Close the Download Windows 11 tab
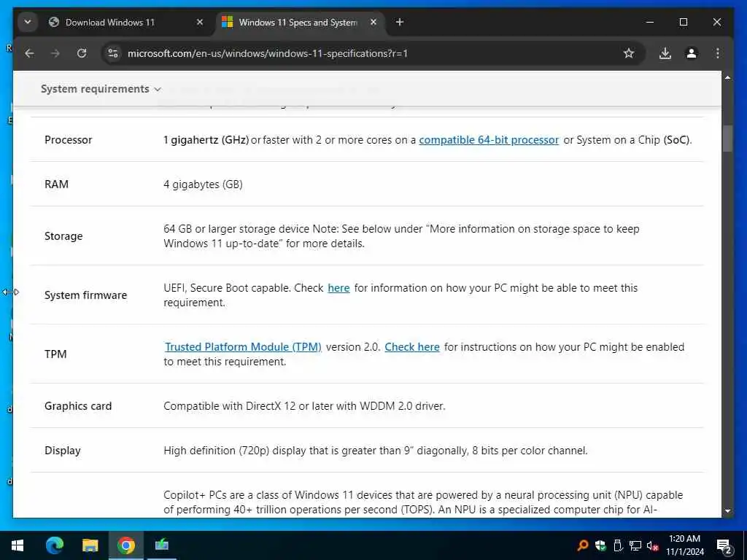The image size is (747, 560). point(200,22)
